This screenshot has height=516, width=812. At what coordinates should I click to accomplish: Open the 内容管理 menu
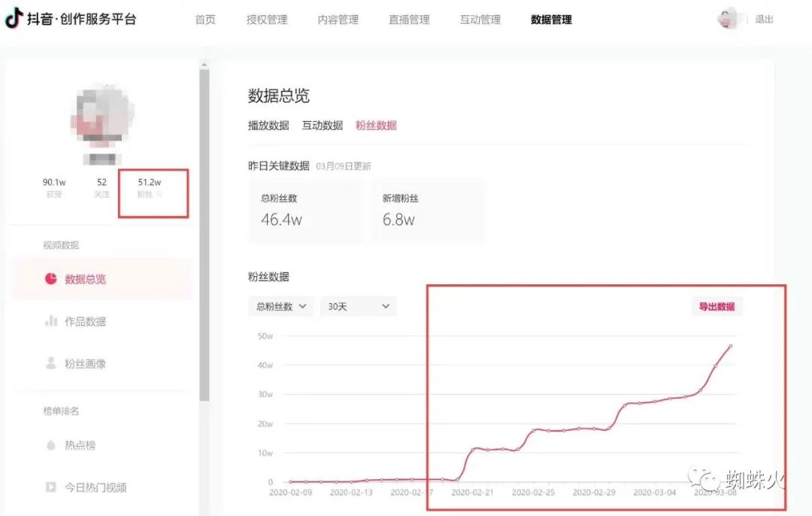click(x=338, y=20)
